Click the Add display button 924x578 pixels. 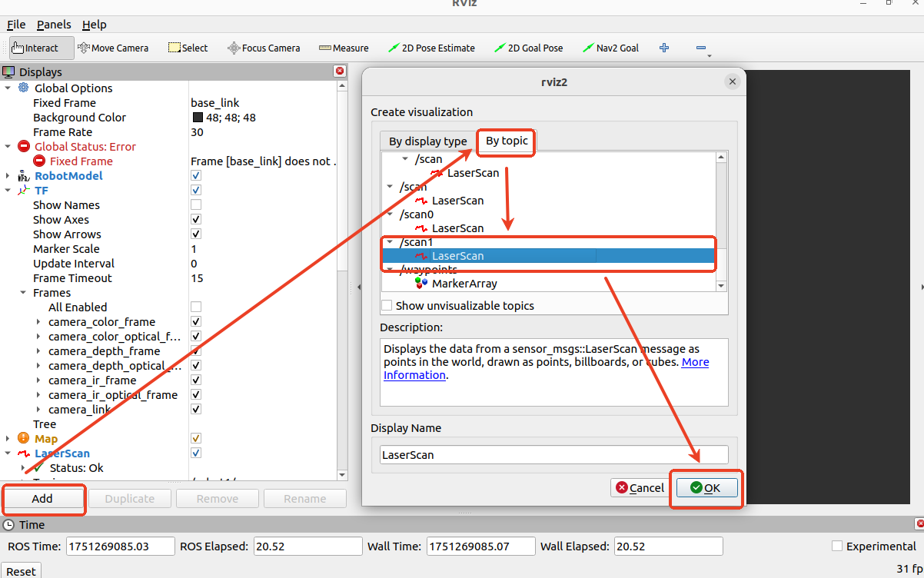[x=42, y=498]
